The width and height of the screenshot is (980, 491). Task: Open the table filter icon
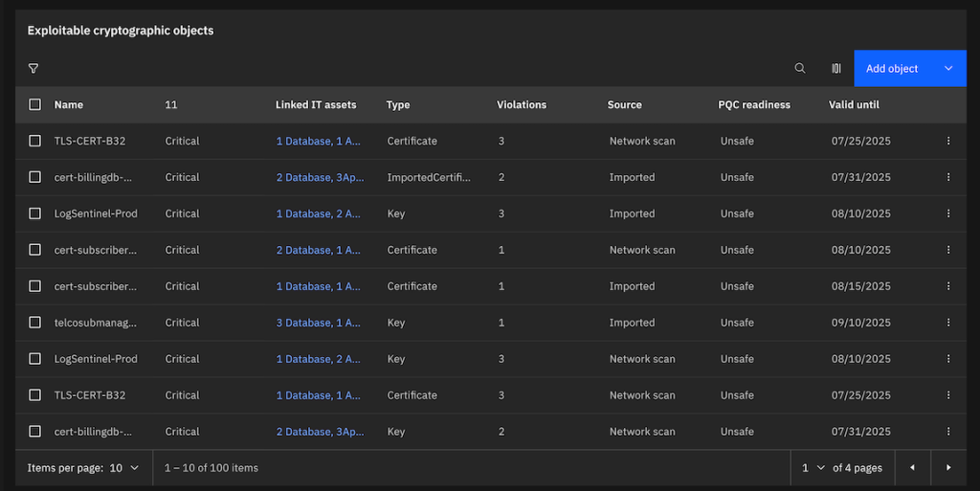pyautogui.click(x=33, y=68)
